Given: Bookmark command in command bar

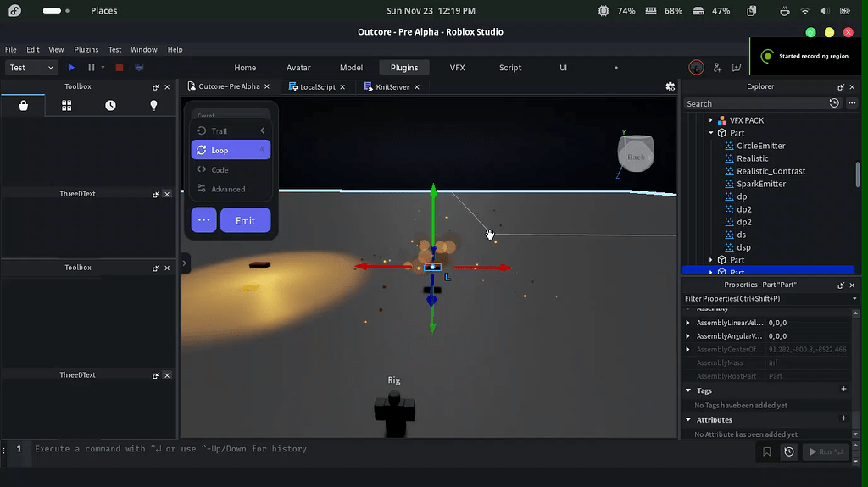Looking at the screenshot, I should tap(766, 452).
